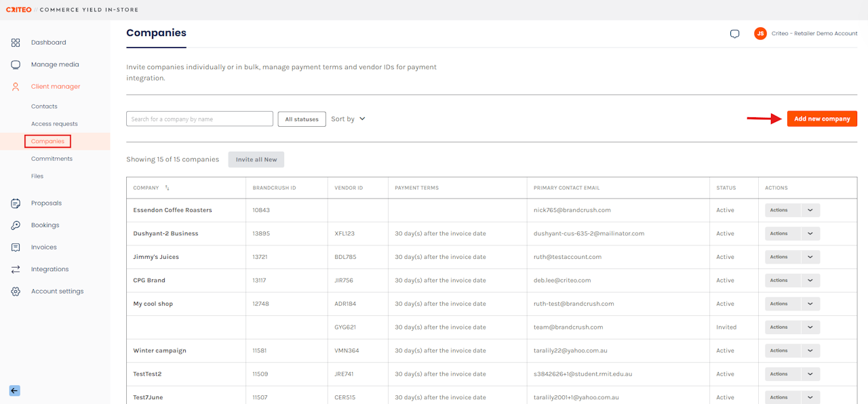868x404 pixels.
Task: Click the Proposals icon in sidebar
Action: click(x=16, y=203)
